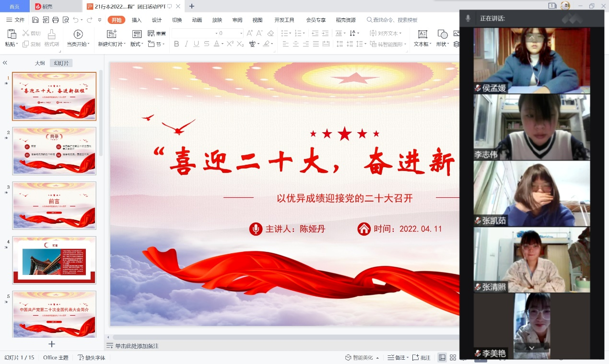Image resolution: width=609 pixels, height=364 pixels.
Task: Click the 批注 comment icon in status bar
Action: coord(422,358)
